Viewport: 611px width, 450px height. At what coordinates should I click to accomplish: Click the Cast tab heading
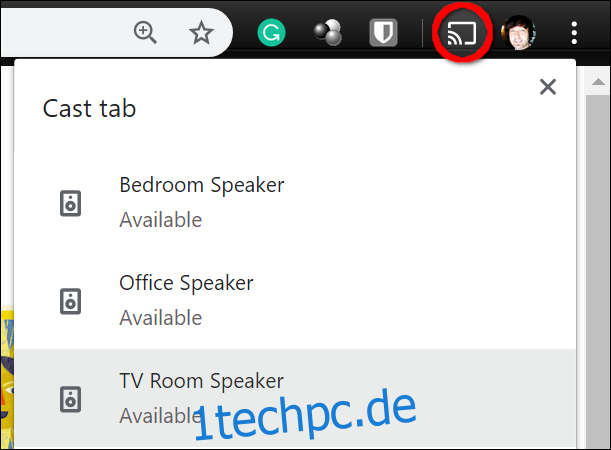click(89, 108)
